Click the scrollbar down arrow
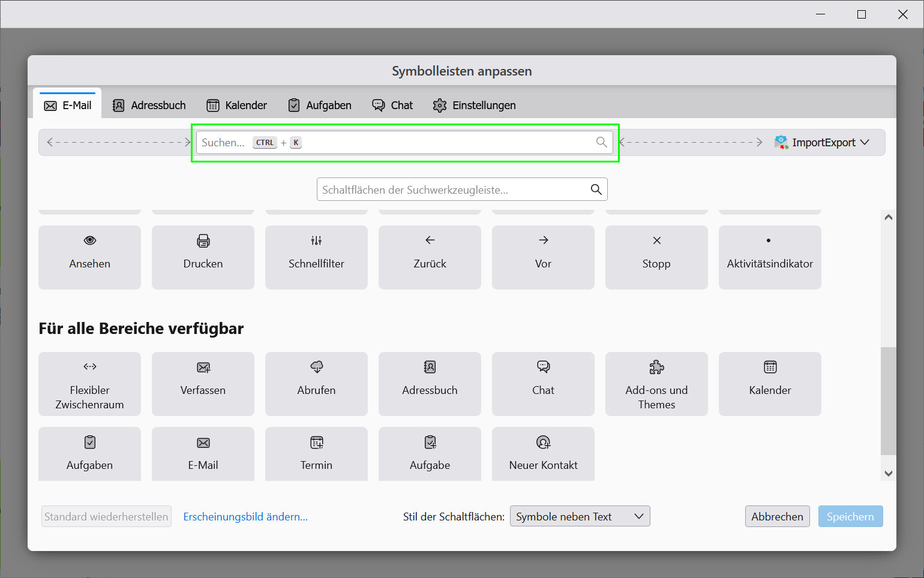The height and width of the screenshot is (578, 924). pos(889,474)
